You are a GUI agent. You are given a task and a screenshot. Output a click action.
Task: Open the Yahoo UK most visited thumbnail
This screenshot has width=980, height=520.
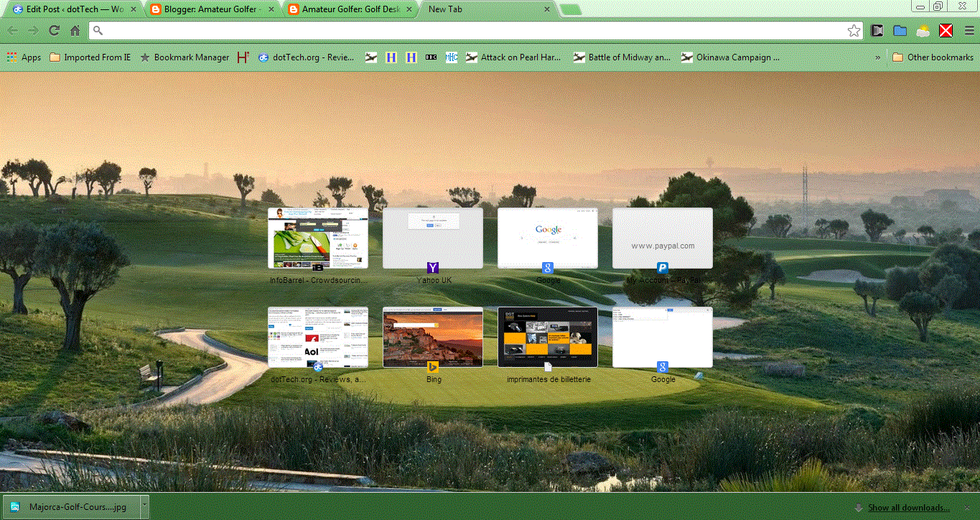pos(433,237)
